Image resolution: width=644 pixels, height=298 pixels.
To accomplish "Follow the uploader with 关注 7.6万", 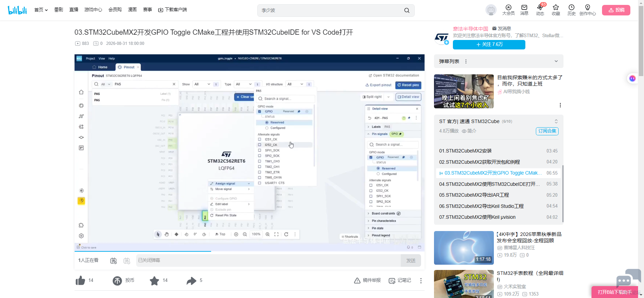I will (489, 45).
